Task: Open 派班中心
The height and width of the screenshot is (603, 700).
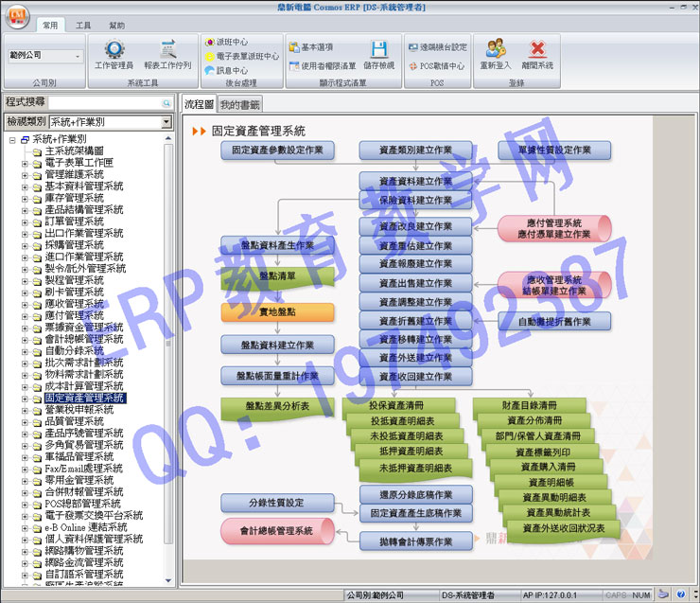Action: pos(226,42)
